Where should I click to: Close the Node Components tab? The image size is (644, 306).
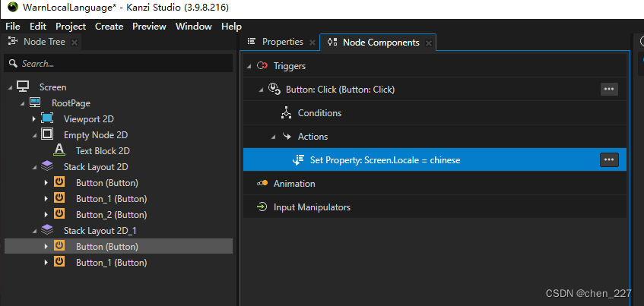tap(428, 43)
